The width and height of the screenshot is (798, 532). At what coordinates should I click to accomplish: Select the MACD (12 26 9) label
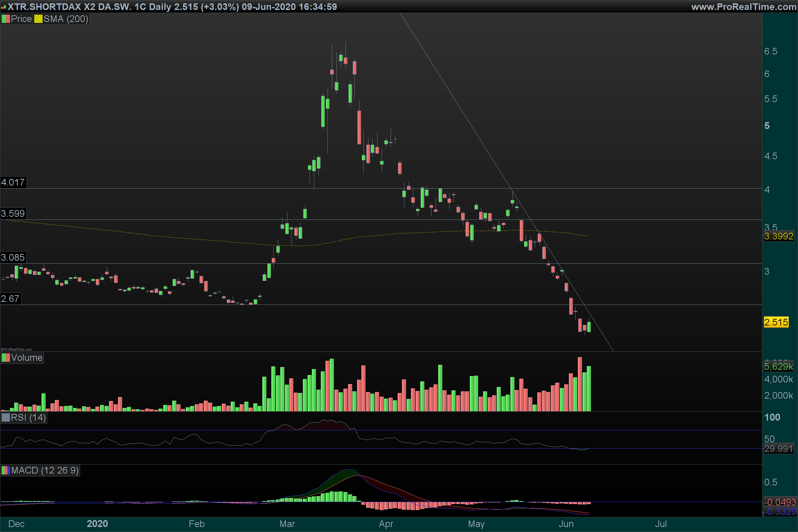(45, 470)
